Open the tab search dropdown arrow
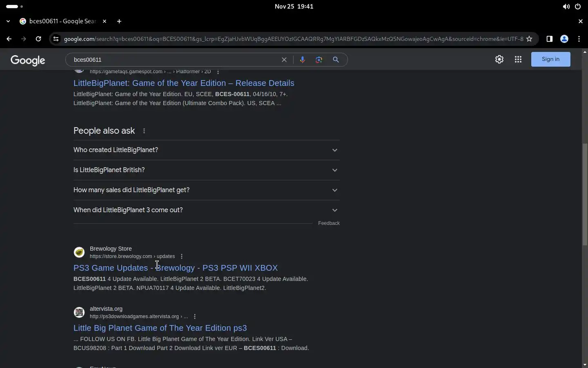The width and height of the screenshot is (588, 368). point(8,21)
